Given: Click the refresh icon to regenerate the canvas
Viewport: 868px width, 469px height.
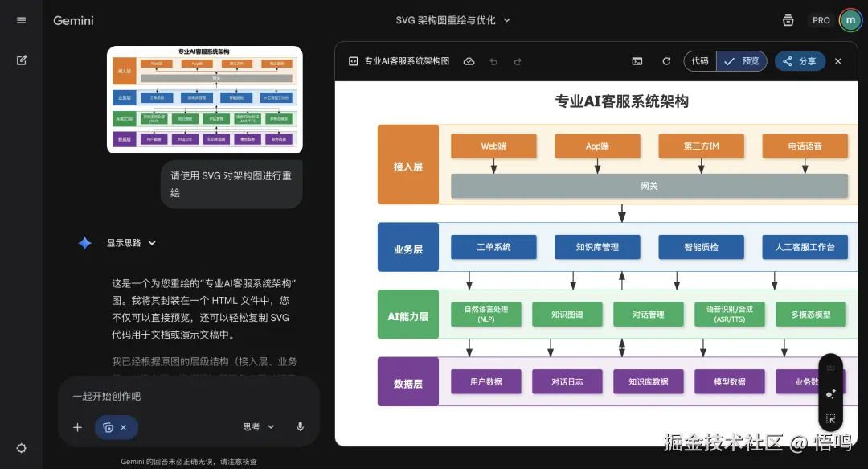Looking at the screenshot, I should click(x=665, y=61).
